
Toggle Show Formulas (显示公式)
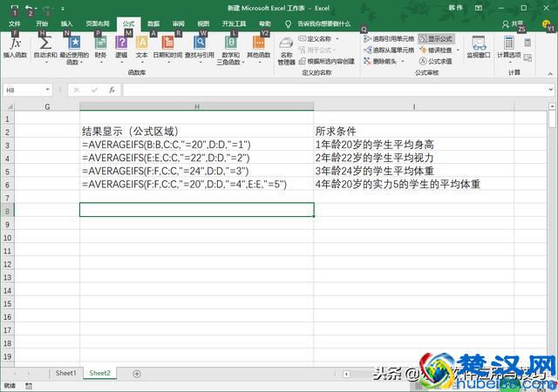(x=436, y=38)
